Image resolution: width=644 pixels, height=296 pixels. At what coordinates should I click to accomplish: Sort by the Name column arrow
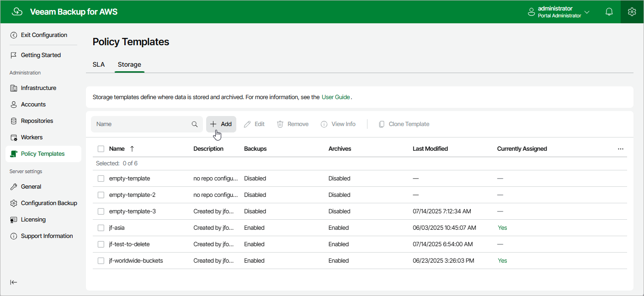point(132,149)
